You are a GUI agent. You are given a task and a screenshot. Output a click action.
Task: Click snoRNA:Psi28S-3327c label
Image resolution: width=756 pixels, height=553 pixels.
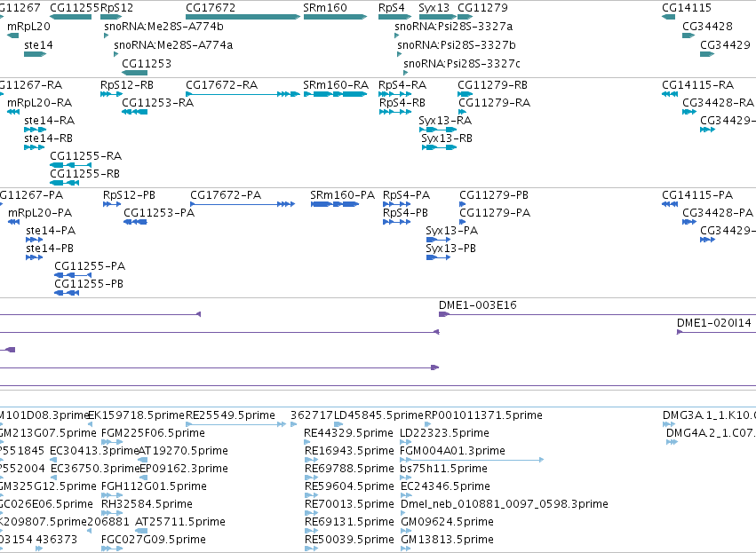point(462,64)
